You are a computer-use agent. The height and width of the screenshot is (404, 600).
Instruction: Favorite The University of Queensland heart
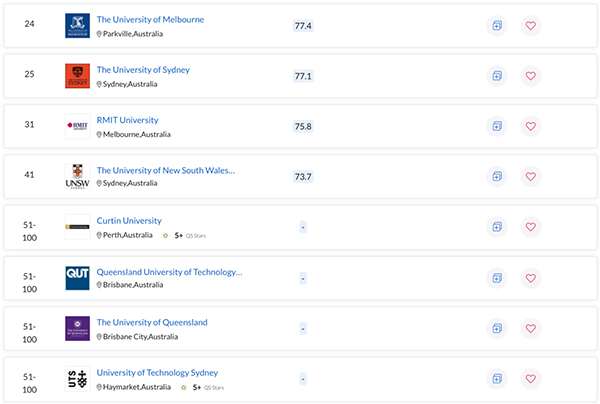(531, 328)
